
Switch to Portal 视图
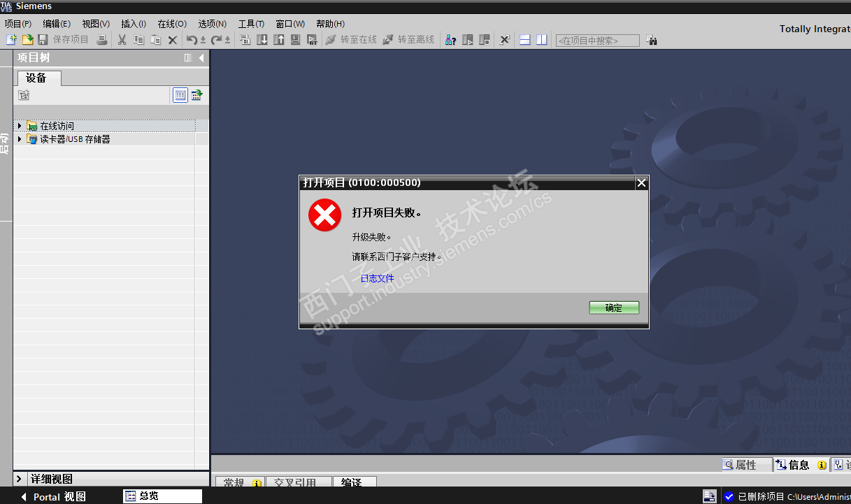(x=54, y=497)
